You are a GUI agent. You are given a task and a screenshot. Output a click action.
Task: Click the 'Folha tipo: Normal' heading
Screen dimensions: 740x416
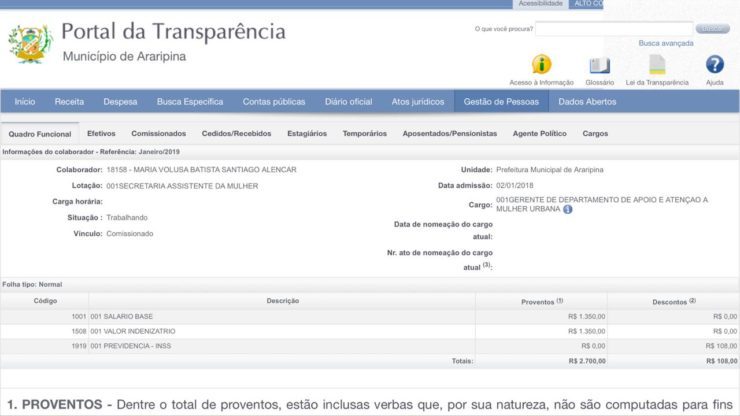point(32,284)
